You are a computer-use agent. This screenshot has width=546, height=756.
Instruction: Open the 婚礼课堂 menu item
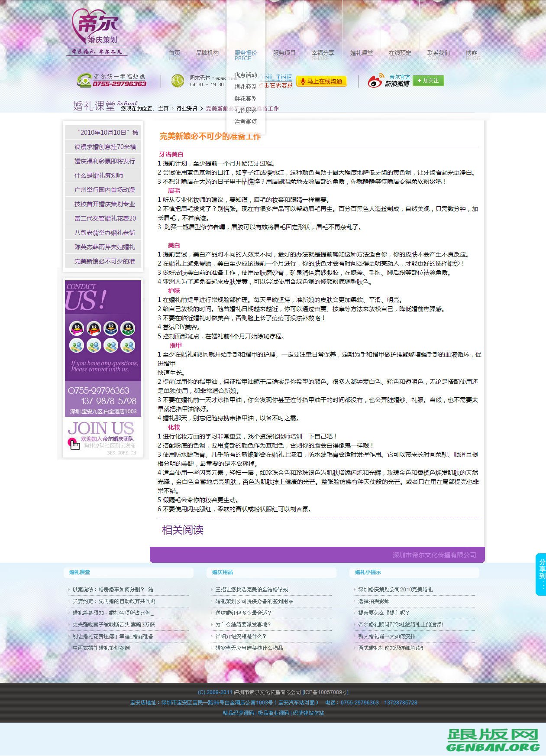pos(362,53)
